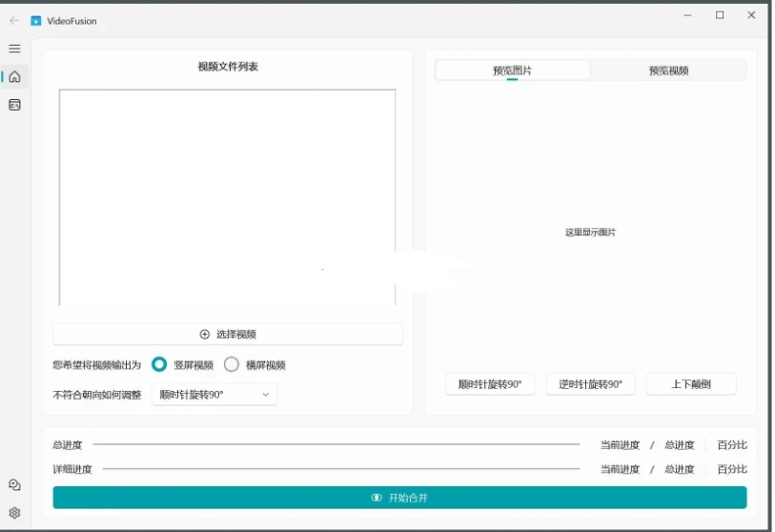Viewport: 775px width, 532px height.
Task: Go to the Home page icon
Action: tap(15, 76)
